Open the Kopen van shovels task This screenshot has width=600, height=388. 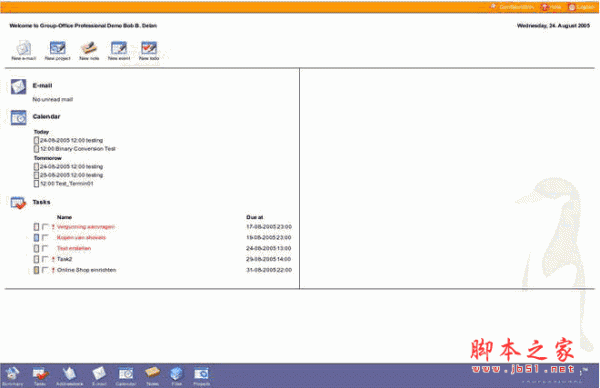coord(81,238)
